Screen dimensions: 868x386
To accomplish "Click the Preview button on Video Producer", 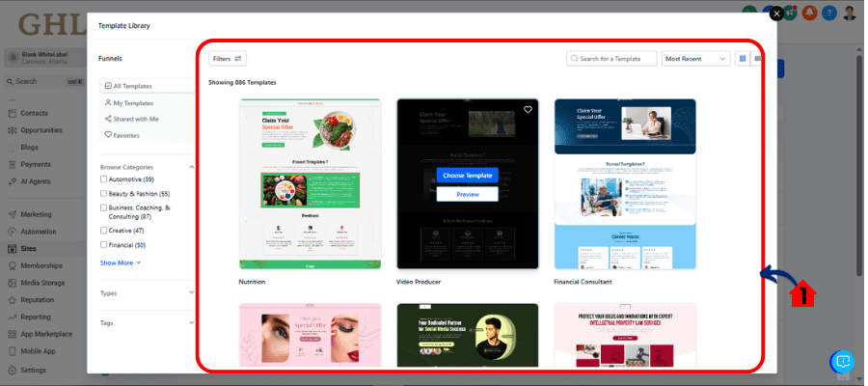I will [x=467, y=194].
